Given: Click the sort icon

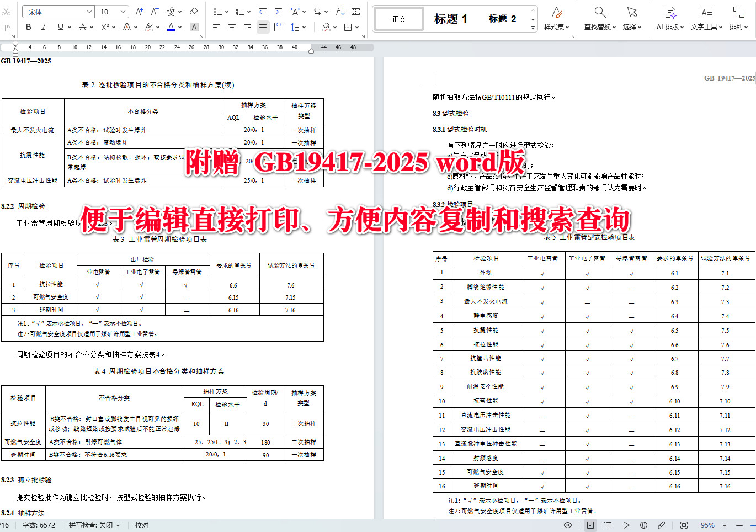Looking at the screenshot, I should click(340, 12).
